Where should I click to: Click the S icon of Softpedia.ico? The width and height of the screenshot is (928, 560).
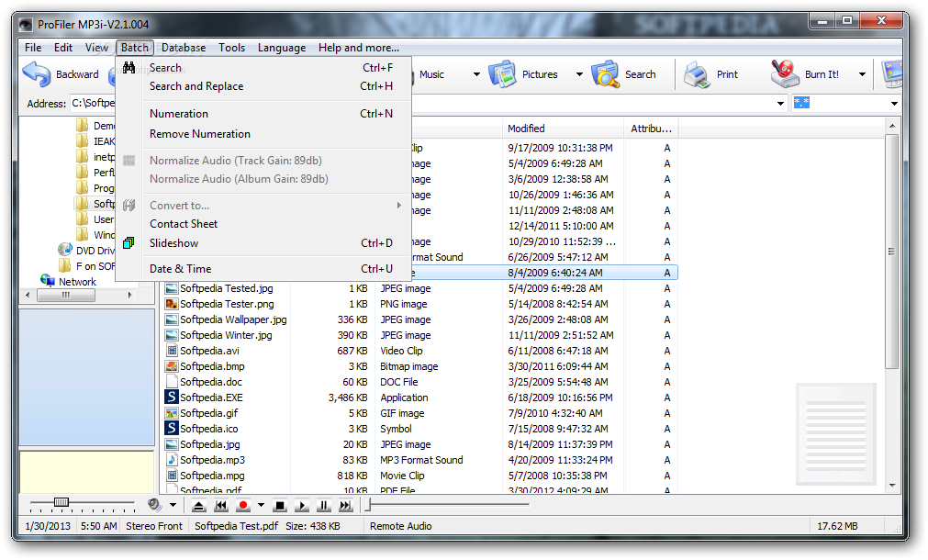click(172, 429)
